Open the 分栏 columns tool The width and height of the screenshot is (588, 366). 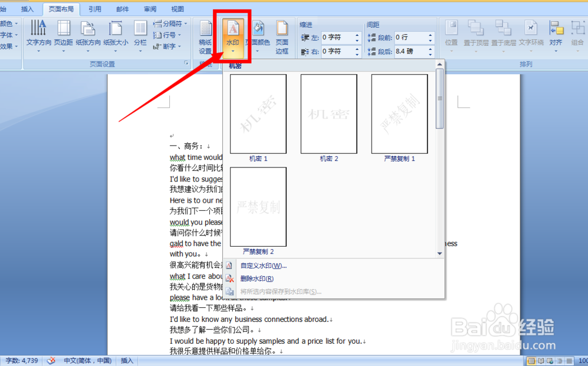pyautogui.click(x=141, y=36)
